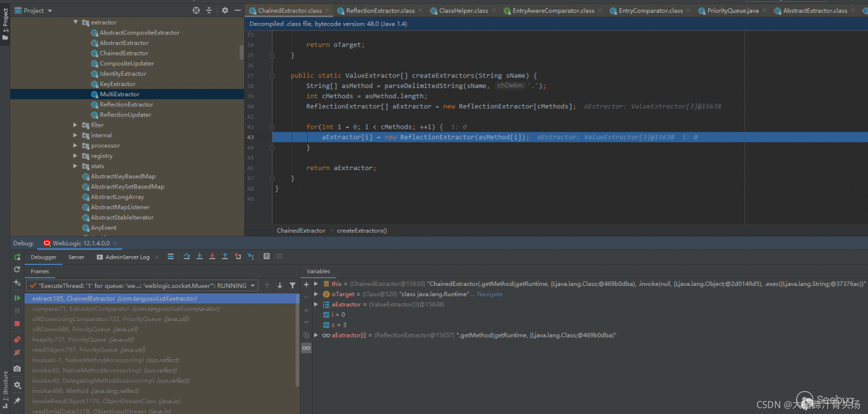868x414 pixels.
Task: Resume program with green play icon
Action: pyautogui.click(x=17, y=298)
